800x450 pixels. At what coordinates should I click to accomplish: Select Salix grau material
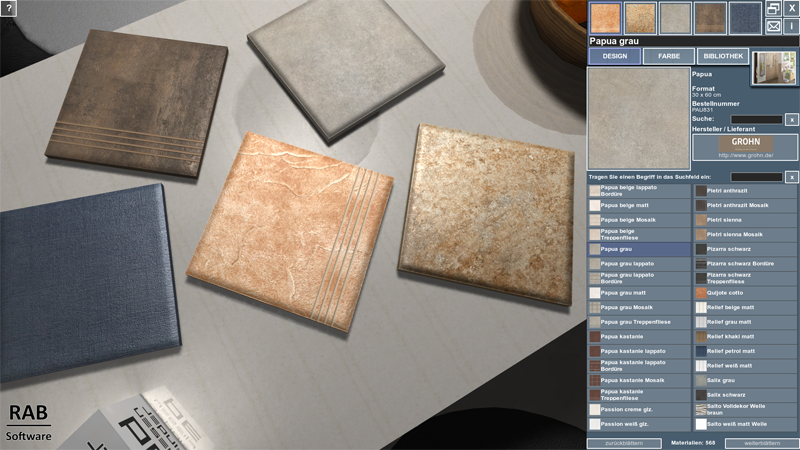(x=745, y=380)
